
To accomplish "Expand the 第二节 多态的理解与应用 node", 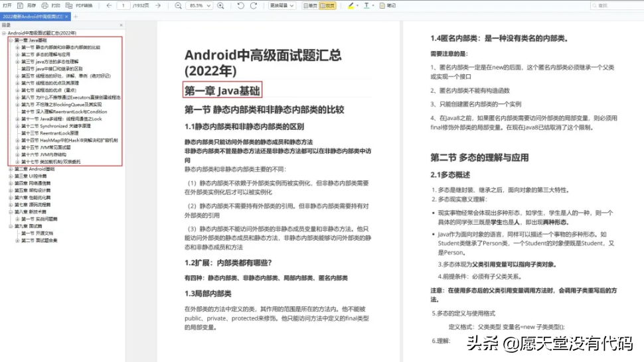I will (17, 54).
